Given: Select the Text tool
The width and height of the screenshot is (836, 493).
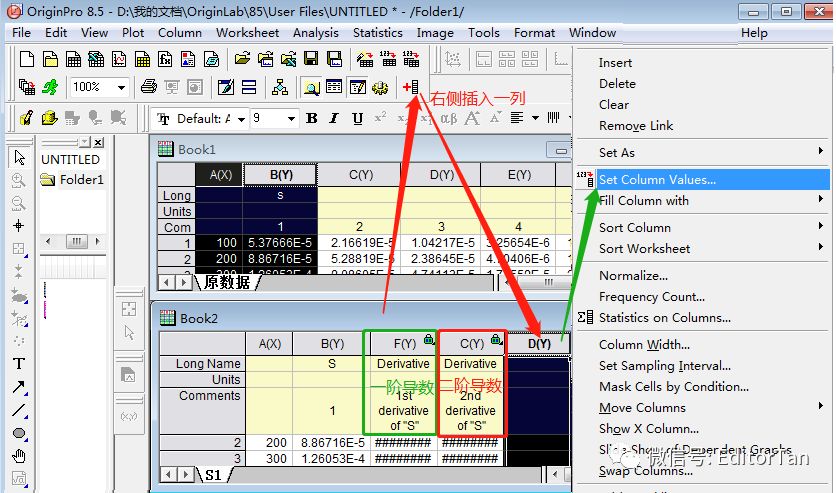Looking at the screenshot, I should [x=19, y=364].
